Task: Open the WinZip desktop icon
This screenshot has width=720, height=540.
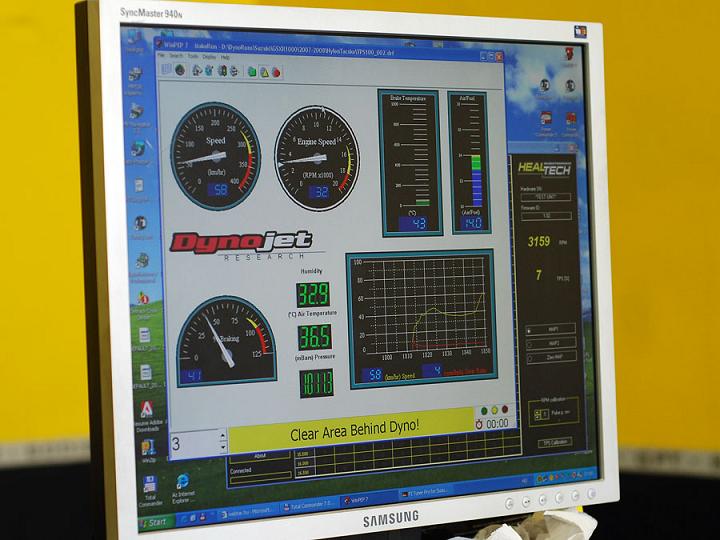Action: (148, 450)
